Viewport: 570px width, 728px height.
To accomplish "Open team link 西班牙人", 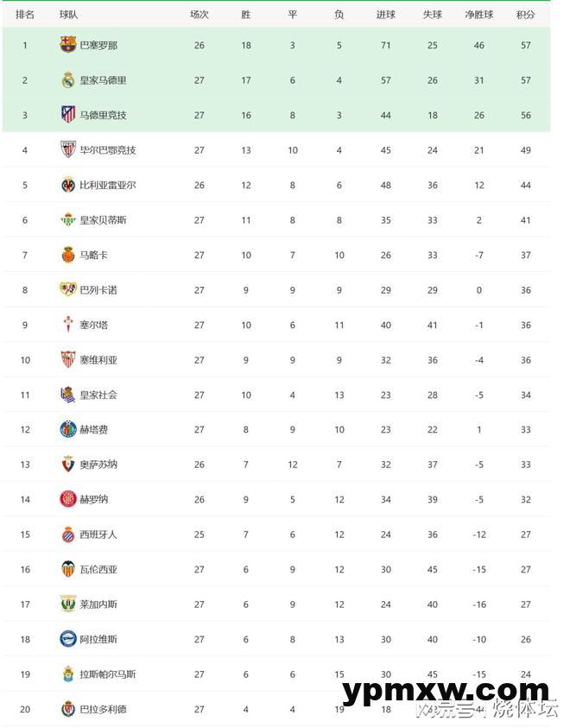I will coord(98,535).
